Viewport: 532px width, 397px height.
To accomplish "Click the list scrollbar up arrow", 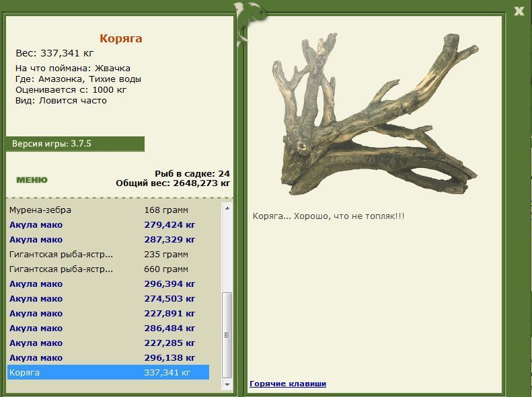I will [x=227, y=208].
